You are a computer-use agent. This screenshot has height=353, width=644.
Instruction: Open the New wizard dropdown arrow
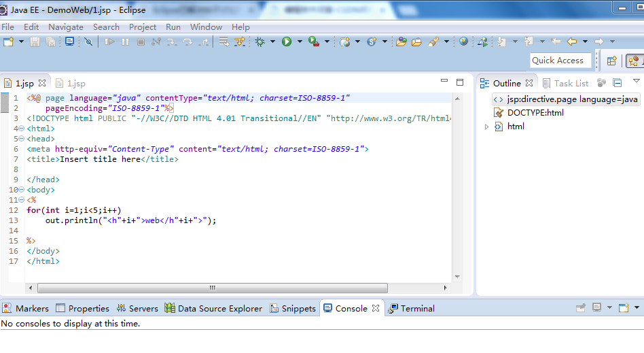click(x=21, y=41)
